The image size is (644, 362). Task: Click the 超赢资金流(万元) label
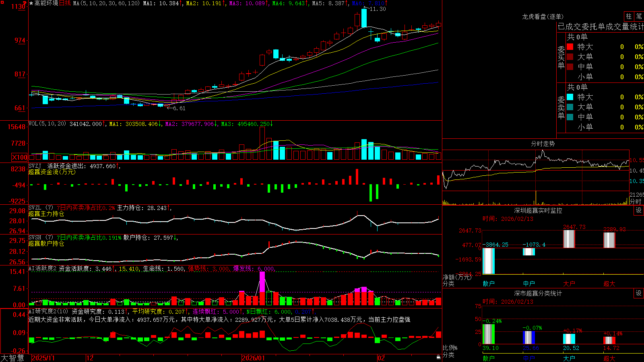click(x=52, y=172)
